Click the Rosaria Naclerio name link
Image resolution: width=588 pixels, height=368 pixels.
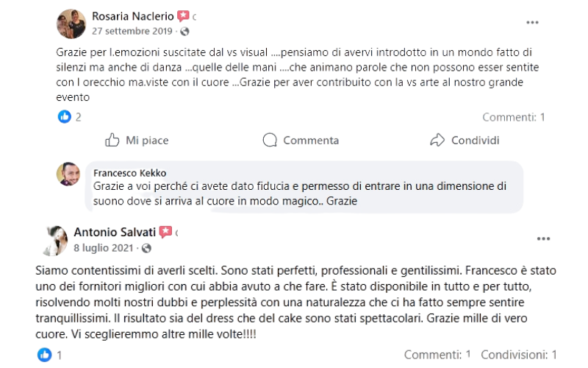point(132,16)
